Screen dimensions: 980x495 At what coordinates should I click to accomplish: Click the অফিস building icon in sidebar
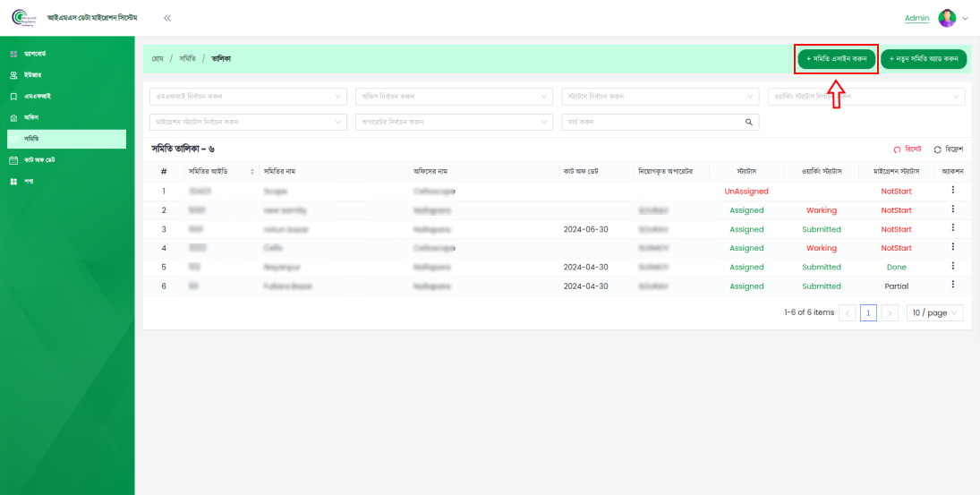(x=13, y=118)
